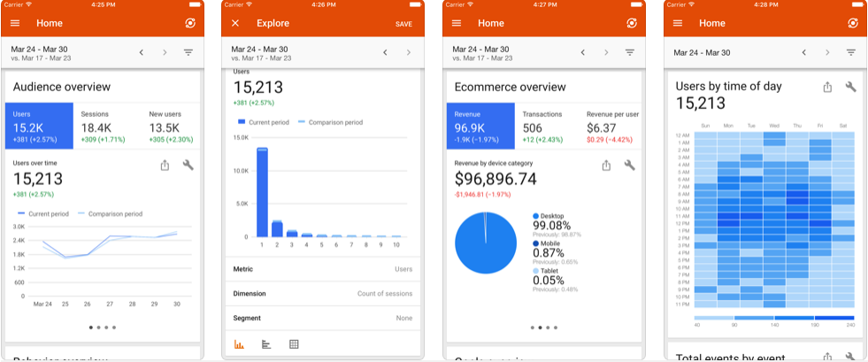Tap Mar 24 label on Users over time axis
This screenshot has width=868, height=362.
[42, 304]
